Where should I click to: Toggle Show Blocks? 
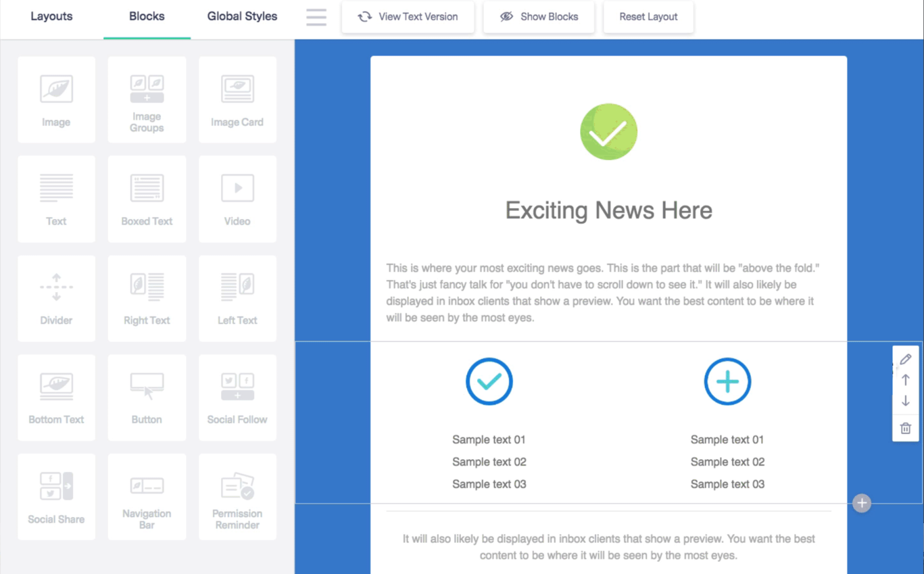(x=539, y=17)
